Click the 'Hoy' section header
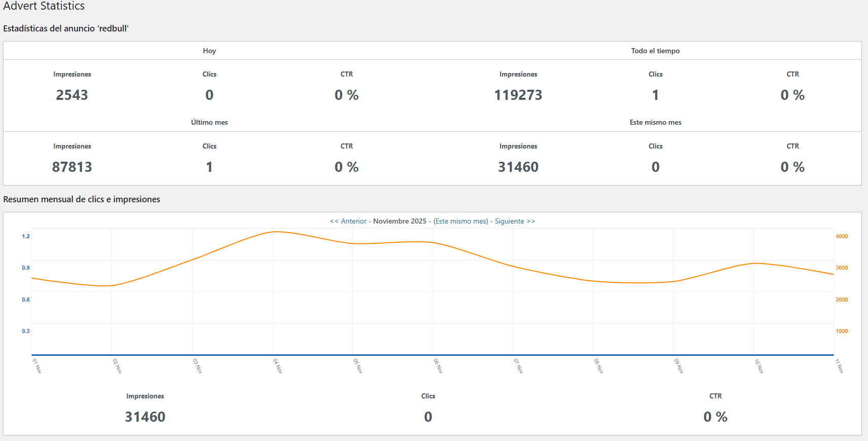Screen dimensions: 868x441 (x=209, y=51)
